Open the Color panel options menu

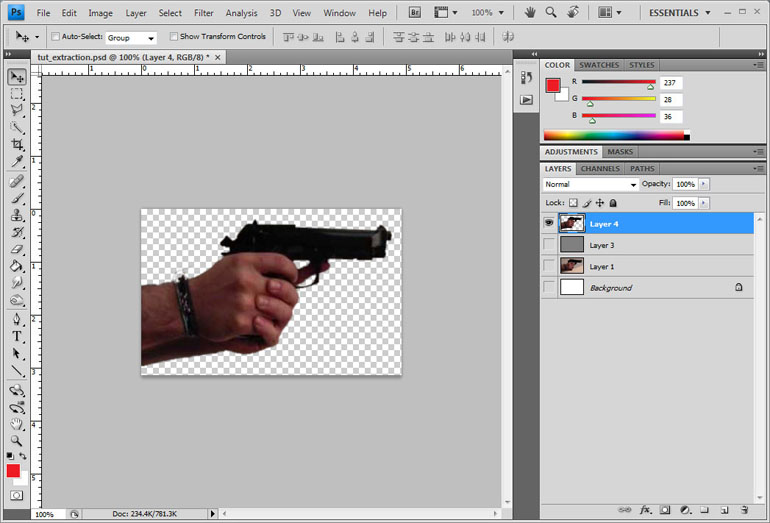tap(759, 65)
